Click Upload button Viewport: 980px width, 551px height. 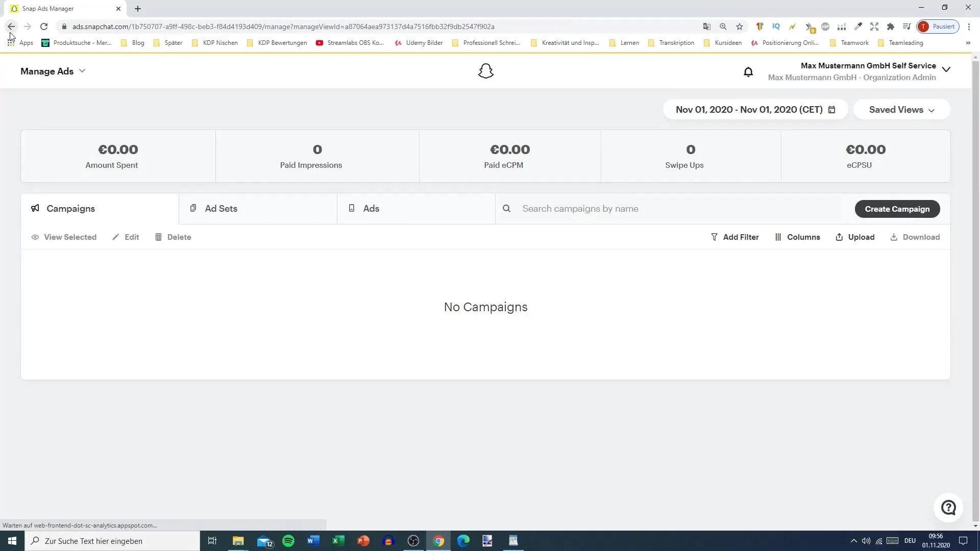(x=855, y=237)
